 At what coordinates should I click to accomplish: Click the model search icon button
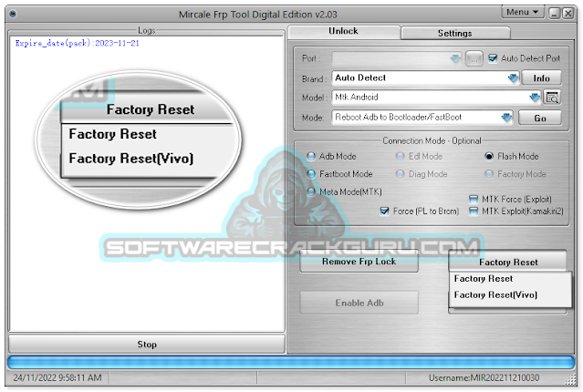(552, 98)
